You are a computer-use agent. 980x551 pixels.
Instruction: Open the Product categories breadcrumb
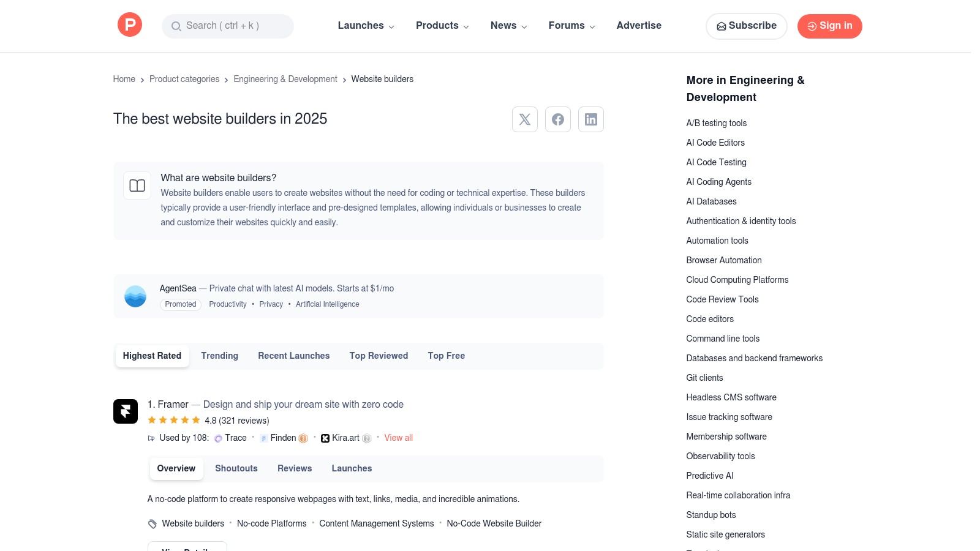184,79
